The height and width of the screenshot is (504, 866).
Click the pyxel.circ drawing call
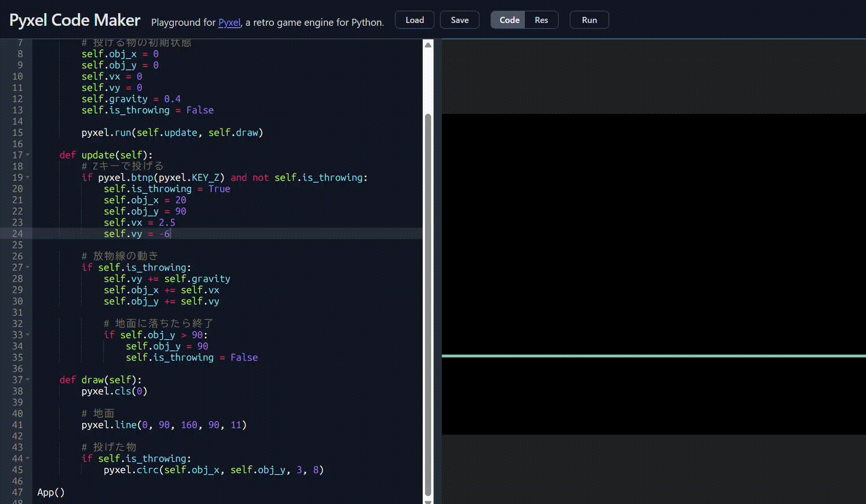[x=214, y=470]
